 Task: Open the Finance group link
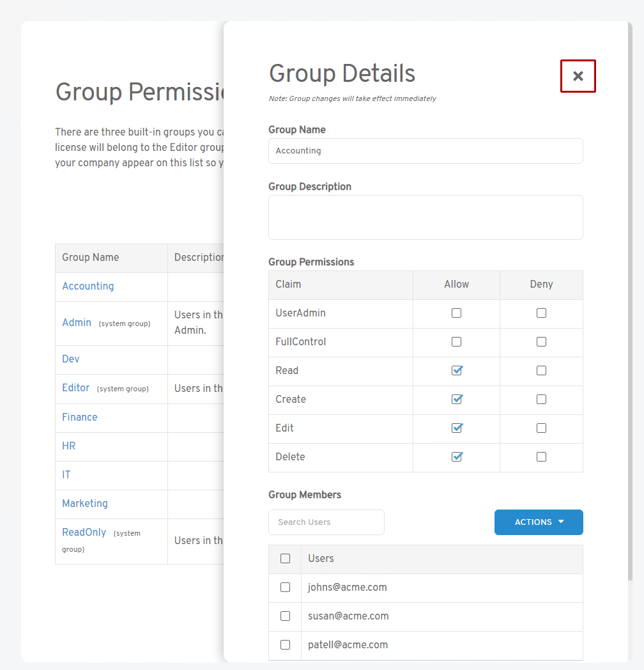point(80,417)
